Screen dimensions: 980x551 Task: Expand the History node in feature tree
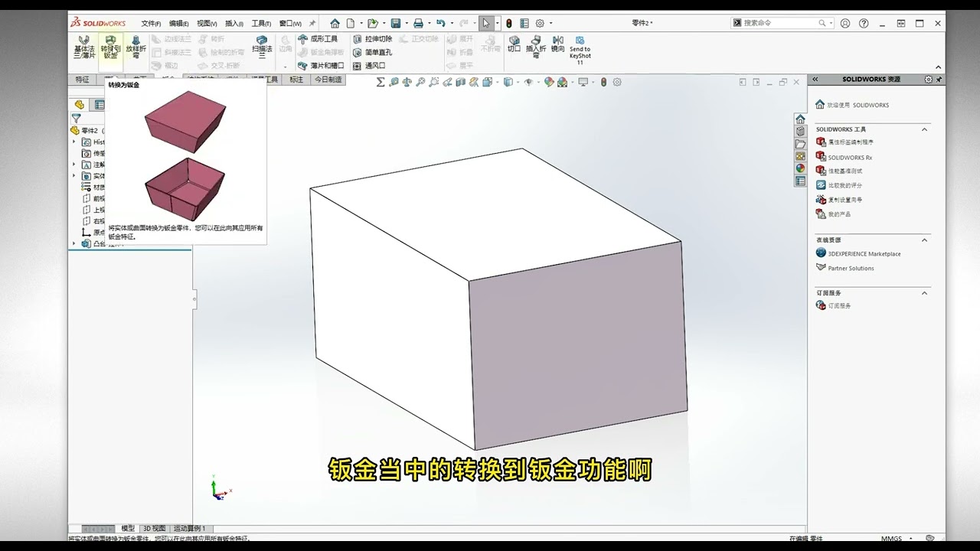tap(74, 142)
